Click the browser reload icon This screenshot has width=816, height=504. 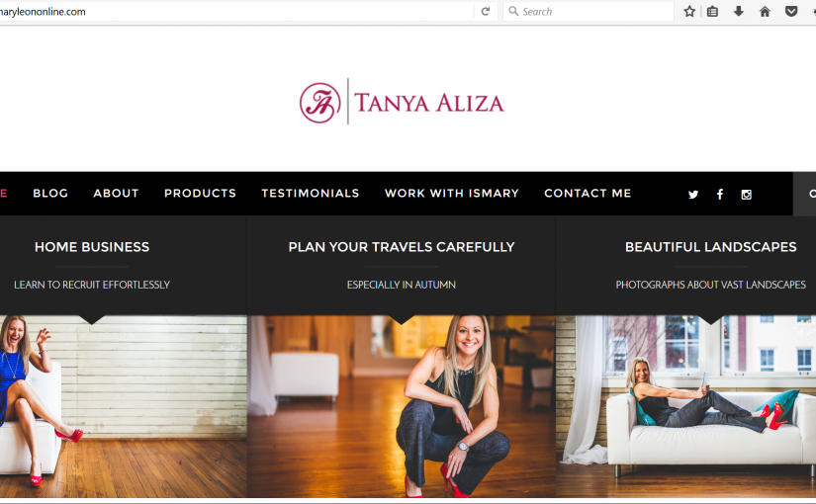(485, 12)
